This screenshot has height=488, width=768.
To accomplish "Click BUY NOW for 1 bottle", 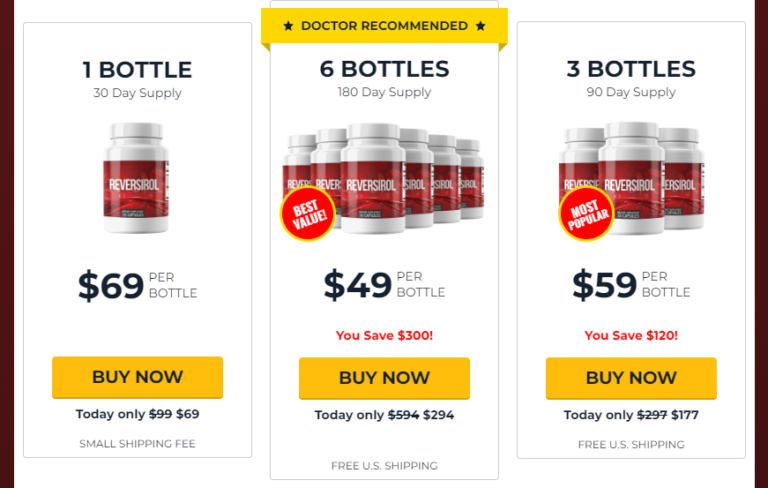I will [x=137, y=377].
